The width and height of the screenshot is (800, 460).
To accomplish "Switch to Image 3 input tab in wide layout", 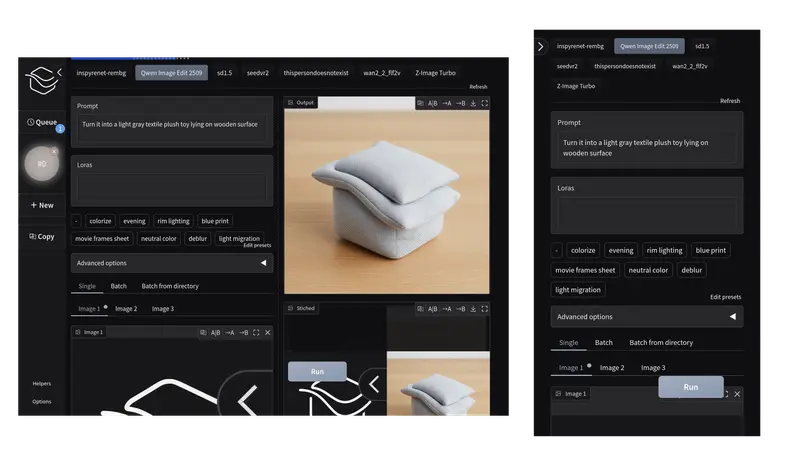I will coord(163,309).
